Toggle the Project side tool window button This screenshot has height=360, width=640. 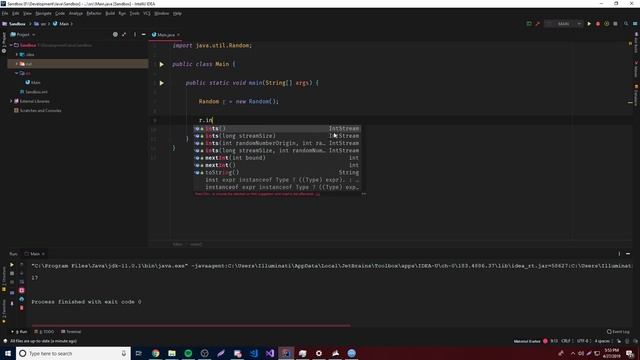coord(4,42)
